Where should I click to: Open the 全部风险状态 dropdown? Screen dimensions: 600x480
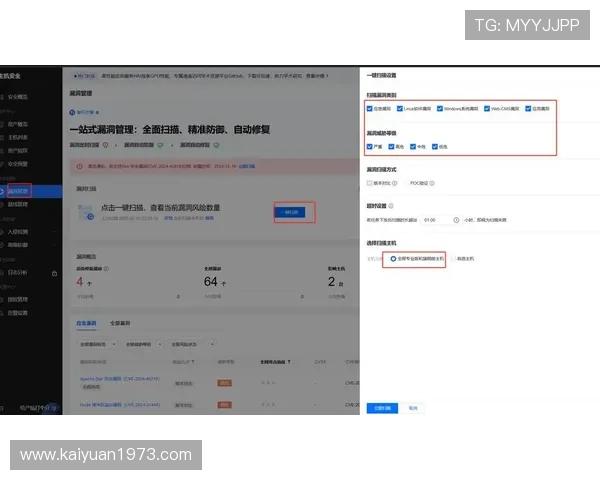pyautogui.click(x=191, y=344)
